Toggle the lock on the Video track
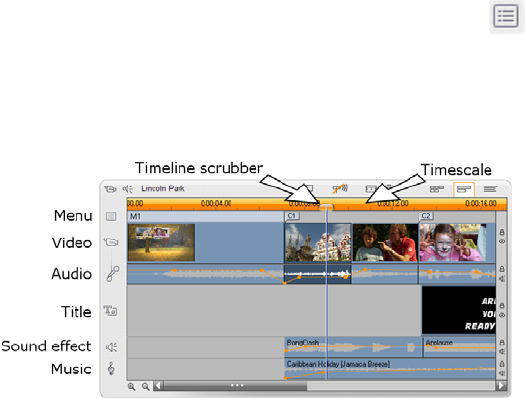Image resolution: width=525 pixels, height=398 pixels. [x=502, y=232]
